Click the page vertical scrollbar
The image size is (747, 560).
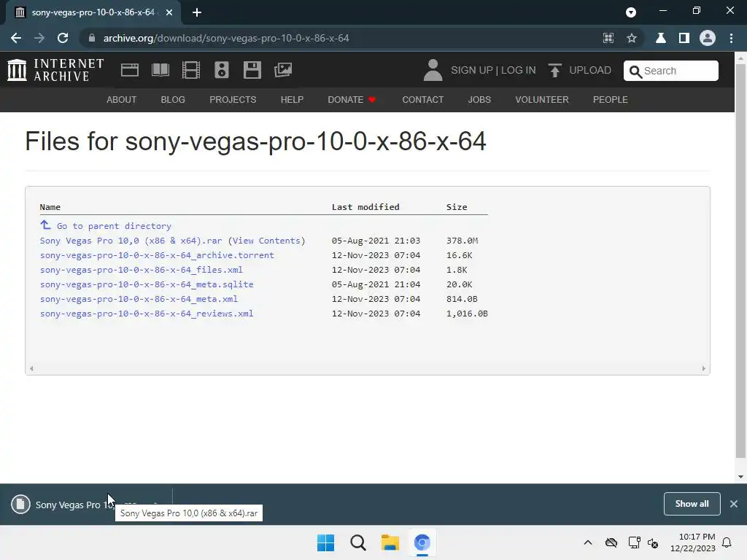[x=740, y=261]
